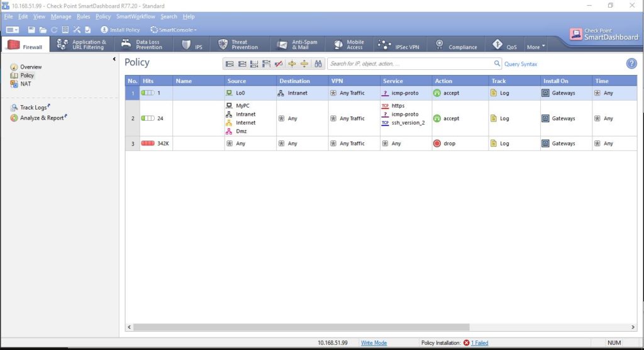Click the greyed Refresh toolbar icon

(54, 30)
